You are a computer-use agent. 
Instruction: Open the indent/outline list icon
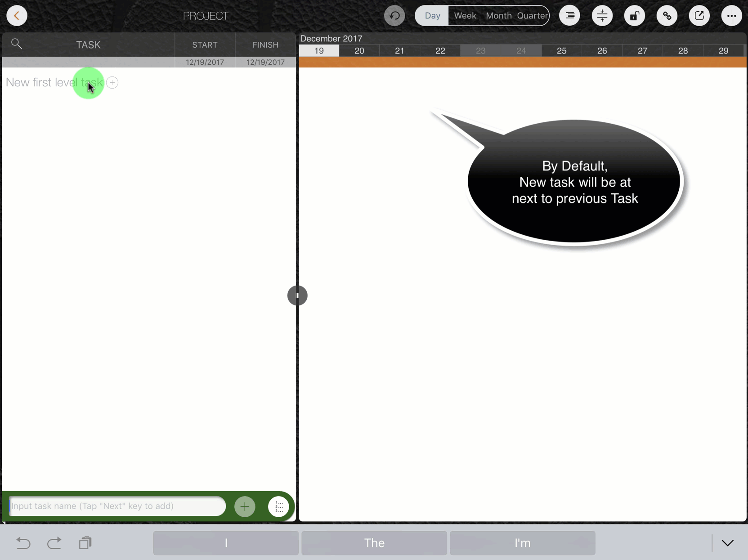569,16
